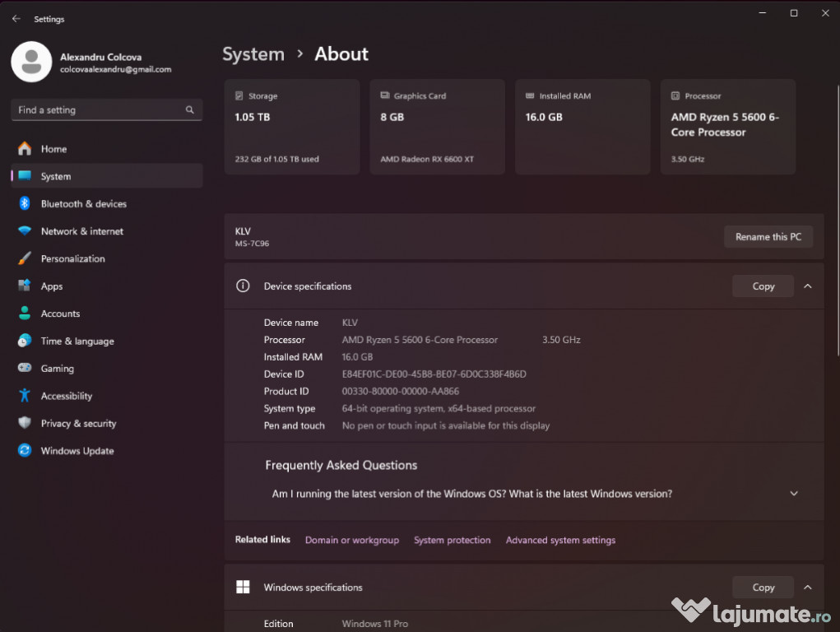
Task: Click the 3.50 GHz value in specifications
Action: [x=561, y=339]
